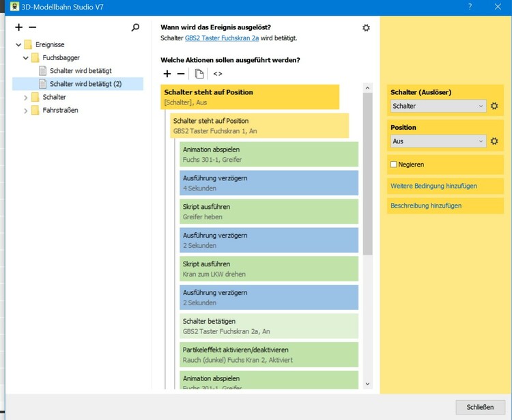512x420 pixels.
Task: Add a new action with plus icon
Action: (167, 74)
